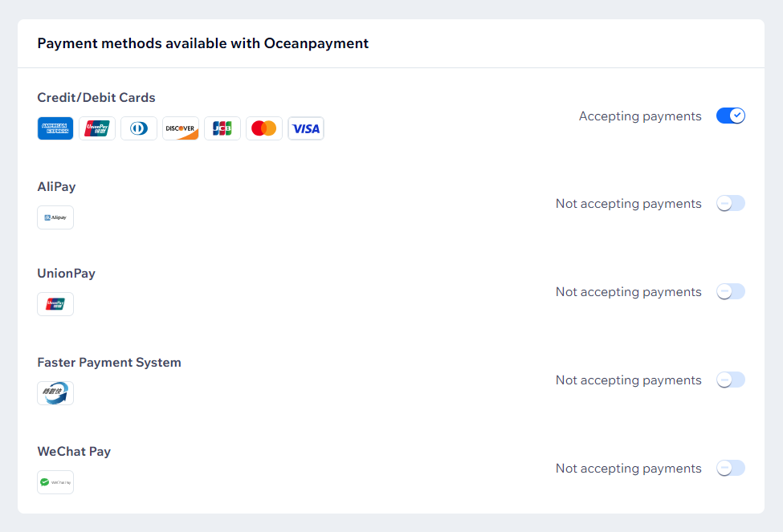Select the Mastercard icon
Image resolution: width=783 pixels, height=532 pixels.
pyautogui.click(x=264, y=128)
